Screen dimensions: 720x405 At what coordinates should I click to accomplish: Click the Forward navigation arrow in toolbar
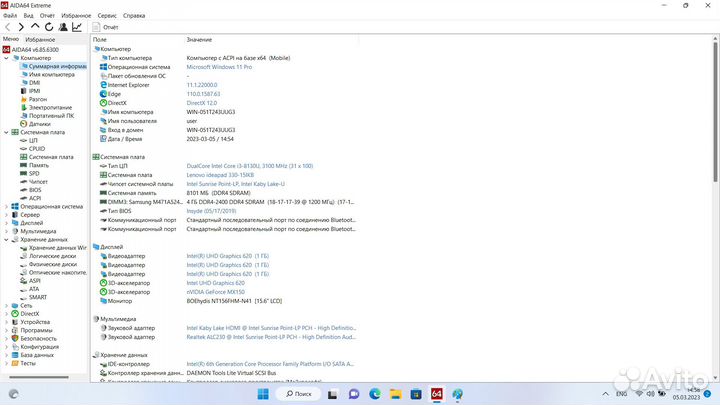[x=22, y=27]
